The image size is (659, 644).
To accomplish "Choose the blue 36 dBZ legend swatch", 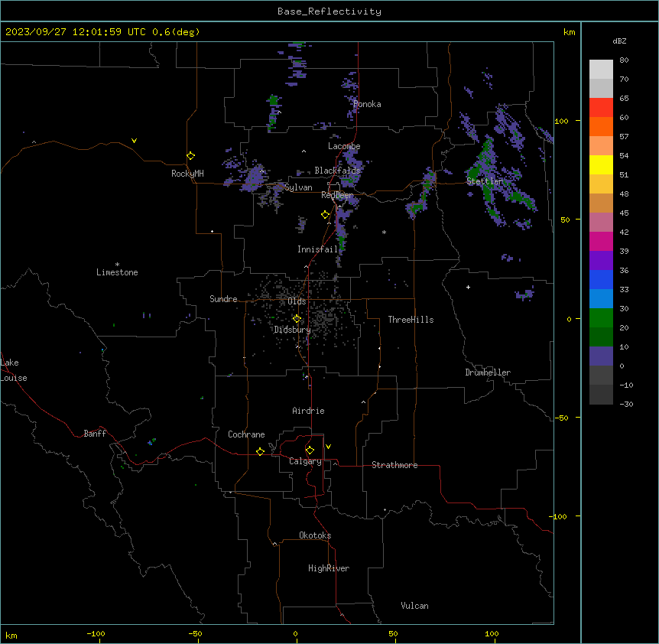I will pyautogui.click(x=601, y=279).
